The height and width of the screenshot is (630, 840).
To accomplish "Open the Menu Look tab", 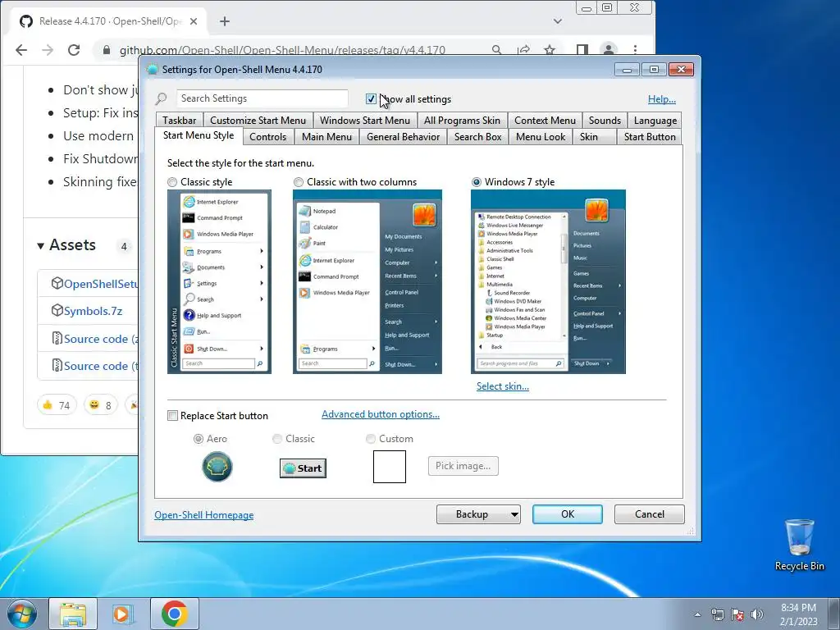I will point(541,137).
